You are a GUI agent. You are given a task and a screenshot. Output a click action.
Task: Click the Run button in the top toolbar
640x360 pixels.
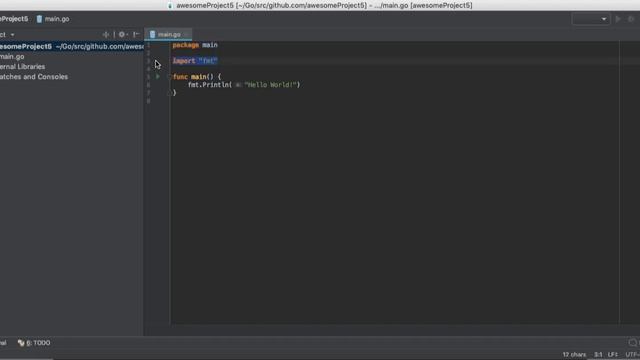[618, 19]
